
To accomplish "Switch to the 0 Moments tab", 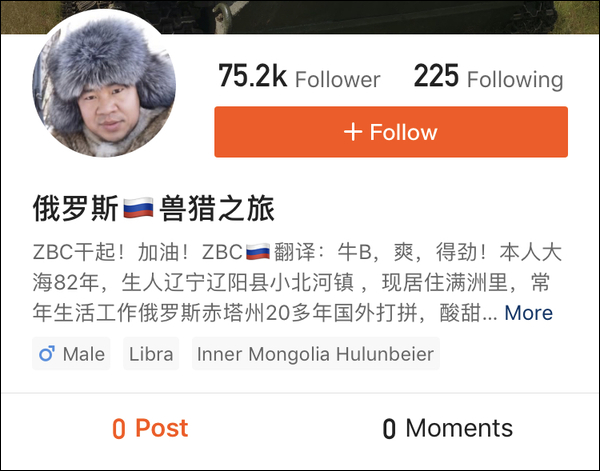I will coord(448,428).
